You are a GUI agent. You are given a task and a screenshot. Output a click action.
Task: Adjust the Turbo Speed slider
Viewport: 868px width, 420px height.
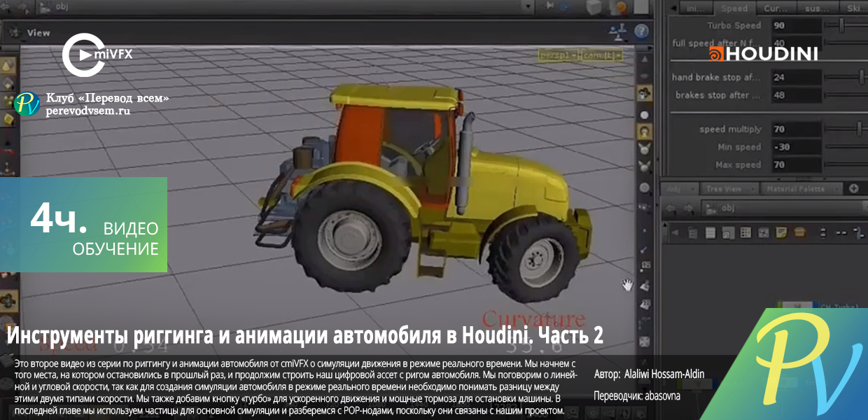(x=843, y=26)
